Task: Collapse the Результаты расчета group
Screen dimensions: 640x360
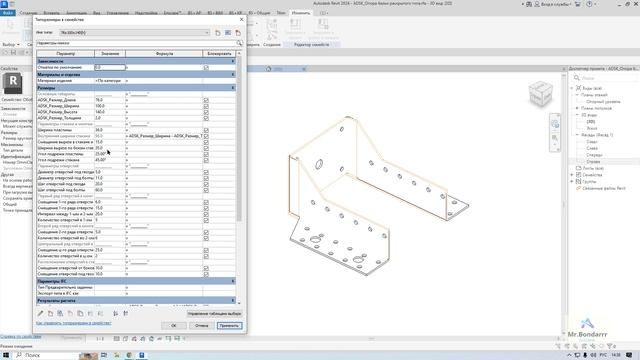Action: tap(233, 300)
